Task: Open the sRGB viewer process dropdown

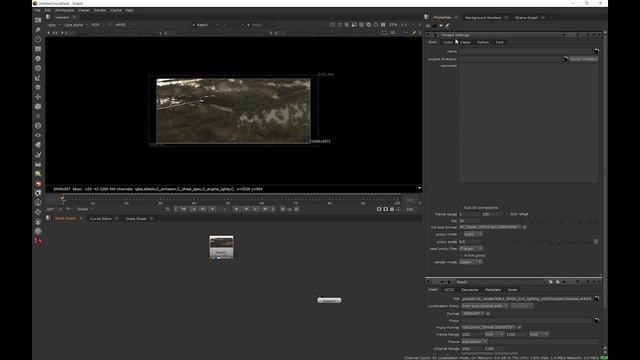Action: (x=124, y=25)
